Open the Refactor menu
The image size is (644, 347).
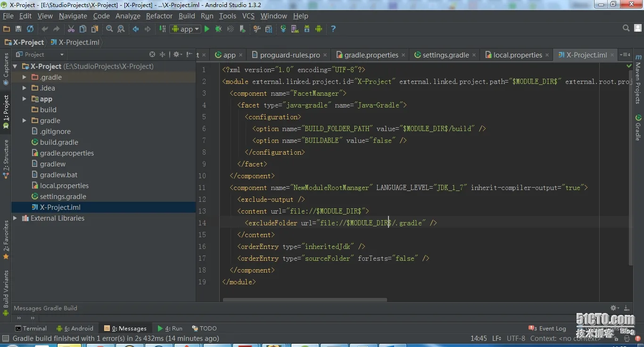coord(159,16)
